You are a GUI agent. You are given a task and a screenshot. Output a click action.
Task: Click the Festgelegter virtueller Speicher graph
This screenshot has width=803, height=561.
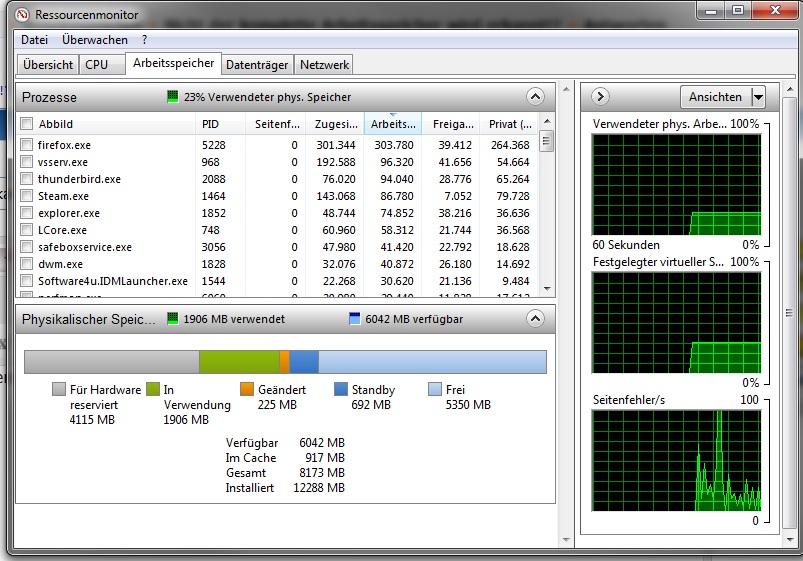pos(677,322)
